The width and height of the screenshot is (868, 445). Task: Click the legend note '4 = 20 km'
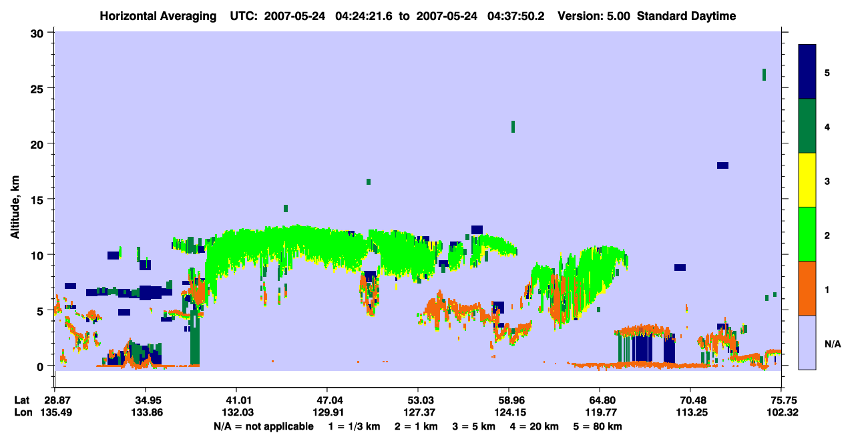(x=533, y=426)
